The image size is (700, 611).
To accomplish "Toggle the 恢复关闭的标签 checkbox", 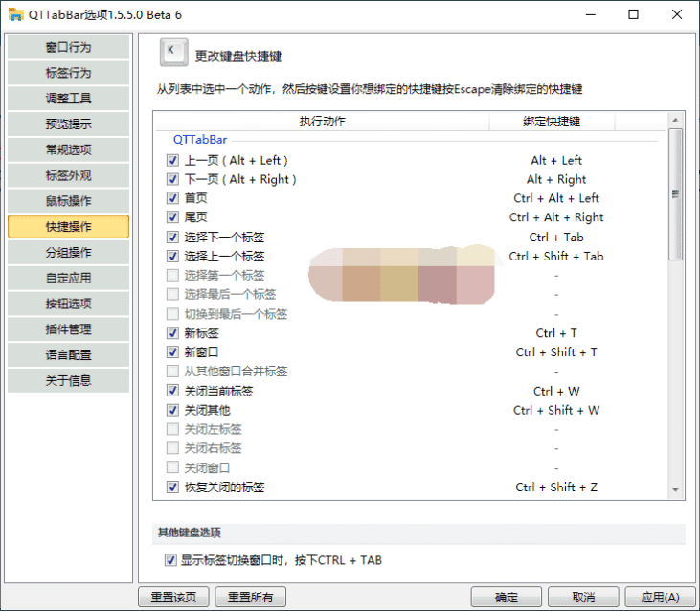I will tap(172, 487).
